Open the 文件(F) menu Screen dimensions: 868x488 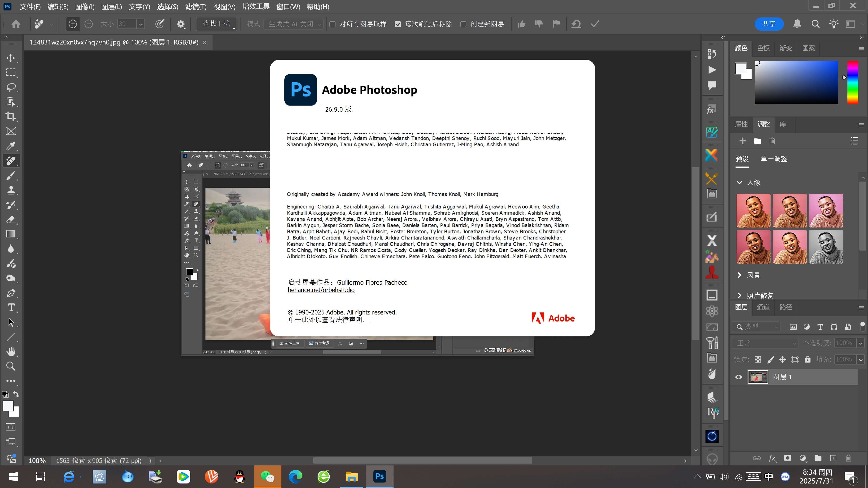pyautogui.click(x=30, y=7)
